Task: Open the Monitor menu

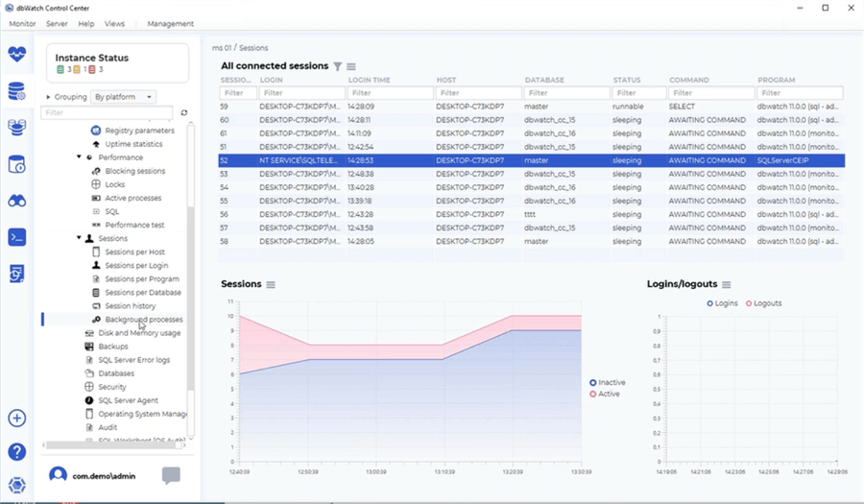Action: click(x=23, y=24)
